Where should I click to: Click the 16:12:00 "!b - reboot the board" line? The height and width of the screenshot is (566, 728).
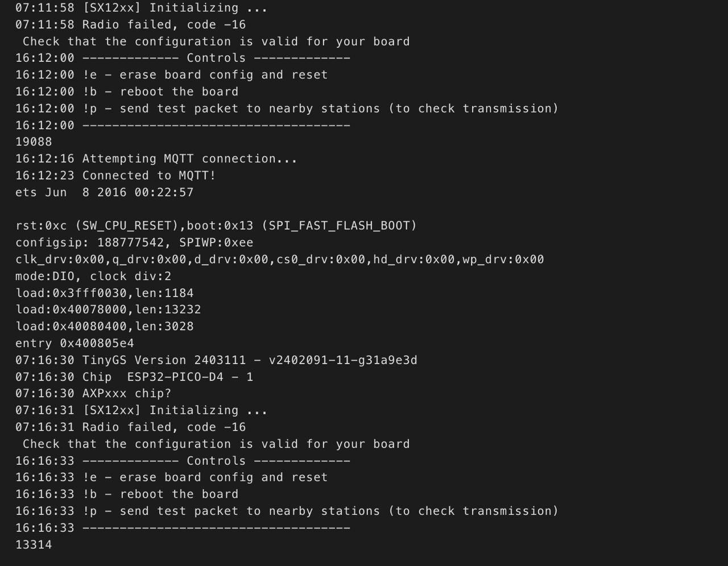coord(127,92)
